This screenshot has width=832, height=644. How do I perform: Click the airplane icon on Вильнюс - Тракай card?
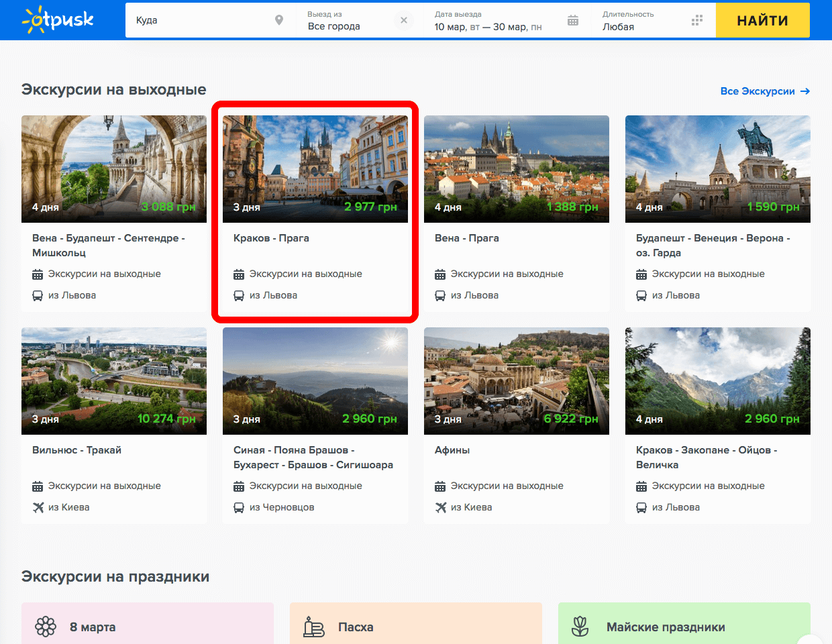click(x=38, y=507)
